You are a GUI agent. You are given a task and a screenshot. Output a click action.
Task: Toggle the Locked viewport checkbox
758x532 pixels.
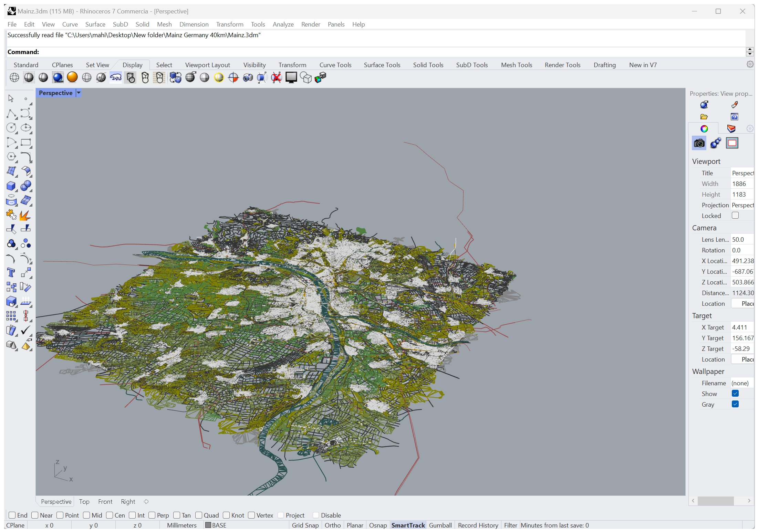(735, 216)
